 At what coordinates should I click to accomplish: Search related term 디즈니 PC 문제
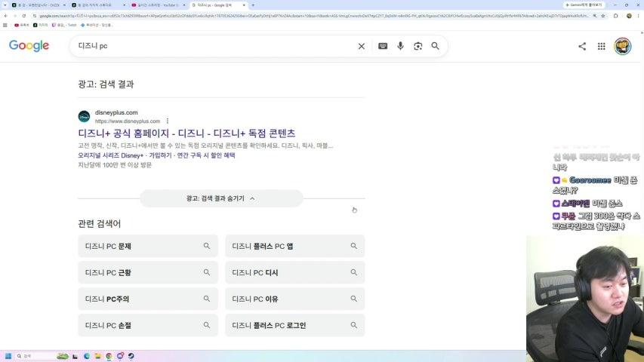148,246
